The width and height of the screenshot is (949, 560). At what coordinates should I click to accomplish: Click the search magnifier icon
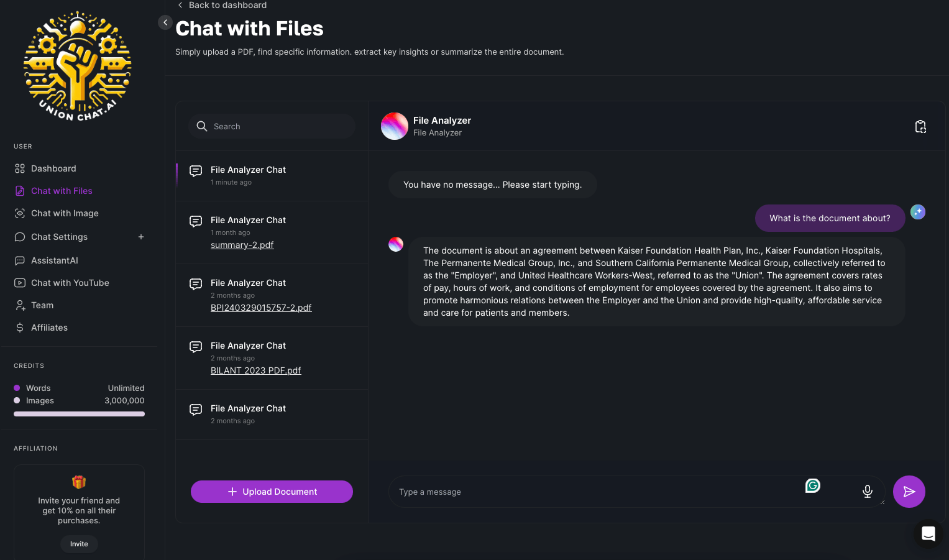tap(202, 126)
